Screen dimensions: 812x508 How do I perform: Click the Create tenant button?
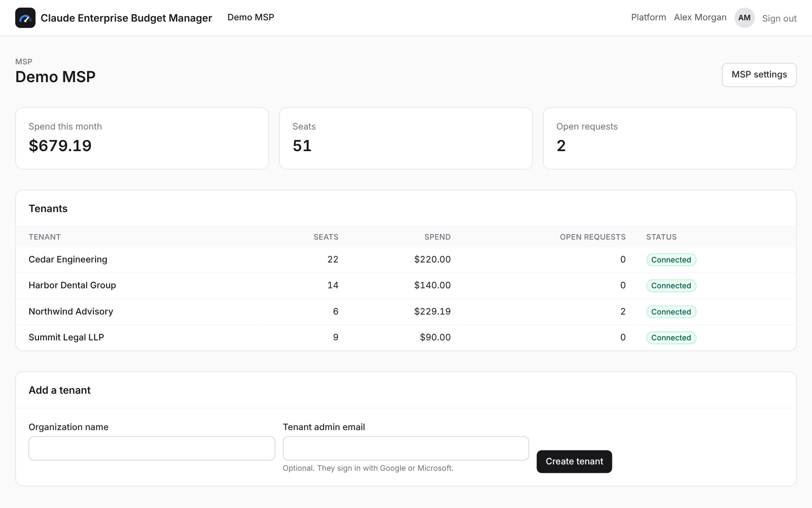574,461
